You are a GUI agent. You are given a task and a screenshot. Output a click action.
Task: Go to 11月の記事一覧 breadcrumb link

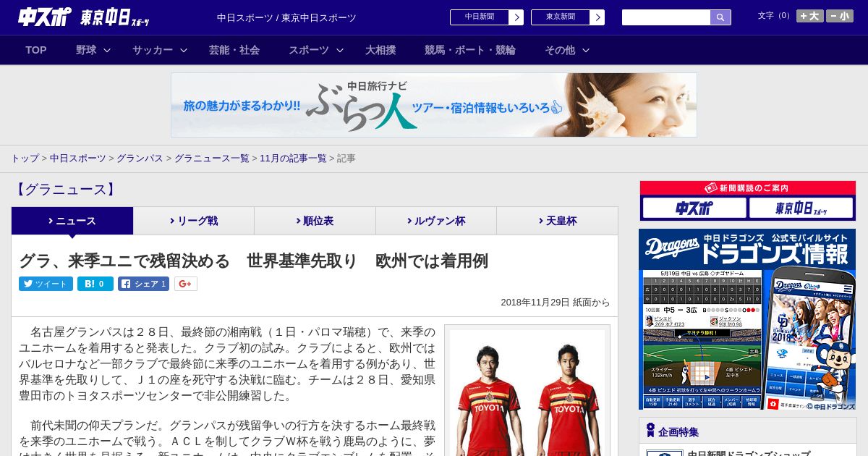pos(293,158)
